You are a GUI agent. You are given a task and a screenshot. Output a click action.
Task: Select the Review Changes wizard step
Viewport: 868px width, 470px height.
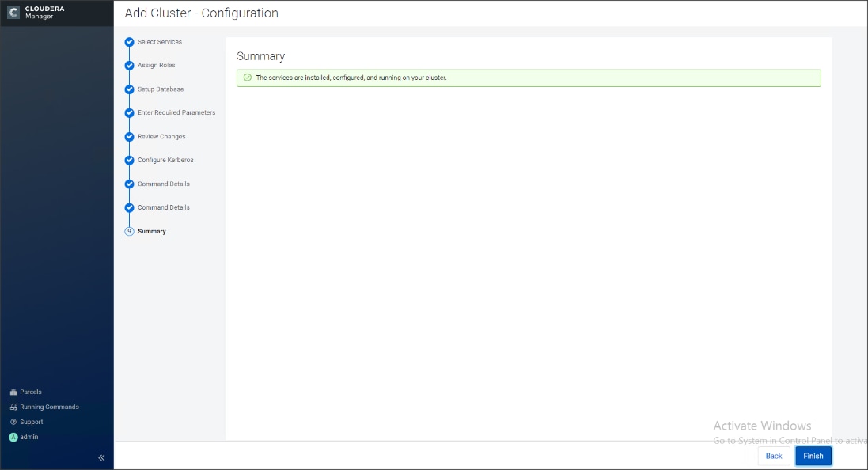(161, 136)
